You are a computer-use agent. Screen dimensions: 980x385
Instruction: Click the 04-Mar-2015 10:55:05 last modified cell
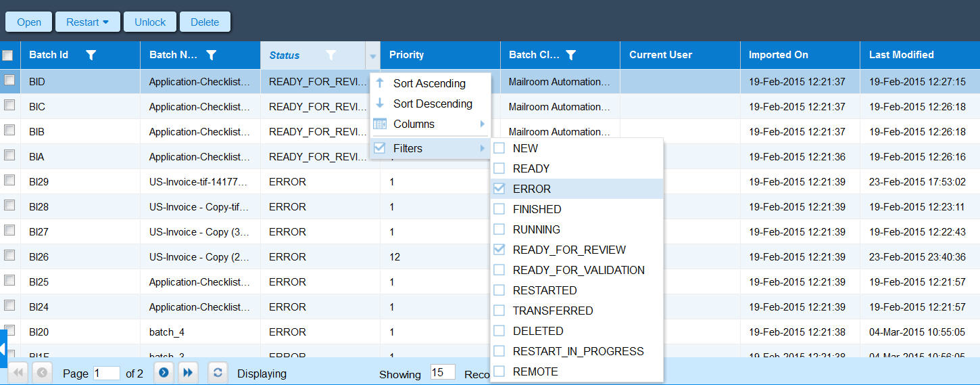[x=920, y=332]
